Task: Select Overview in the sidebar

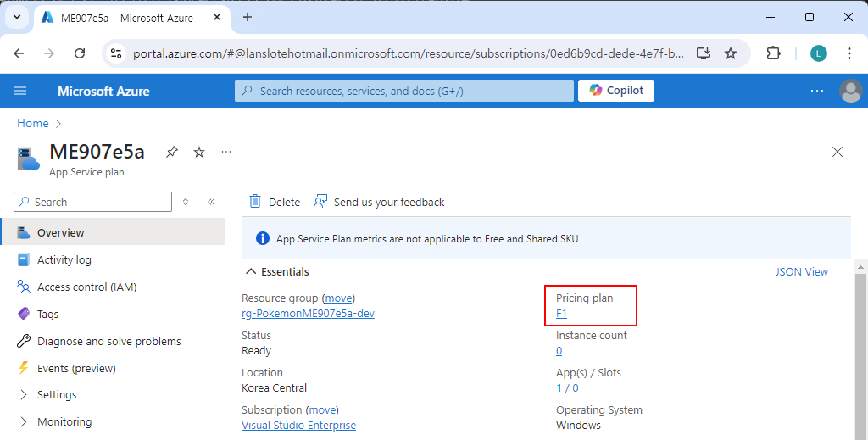Action: coord(113,232)
